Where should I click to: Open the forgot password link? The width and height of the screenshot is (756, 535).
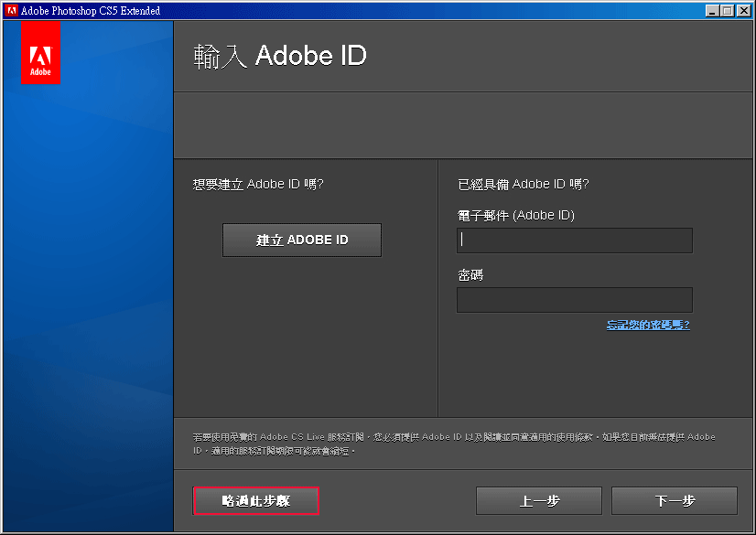point(648,325)
